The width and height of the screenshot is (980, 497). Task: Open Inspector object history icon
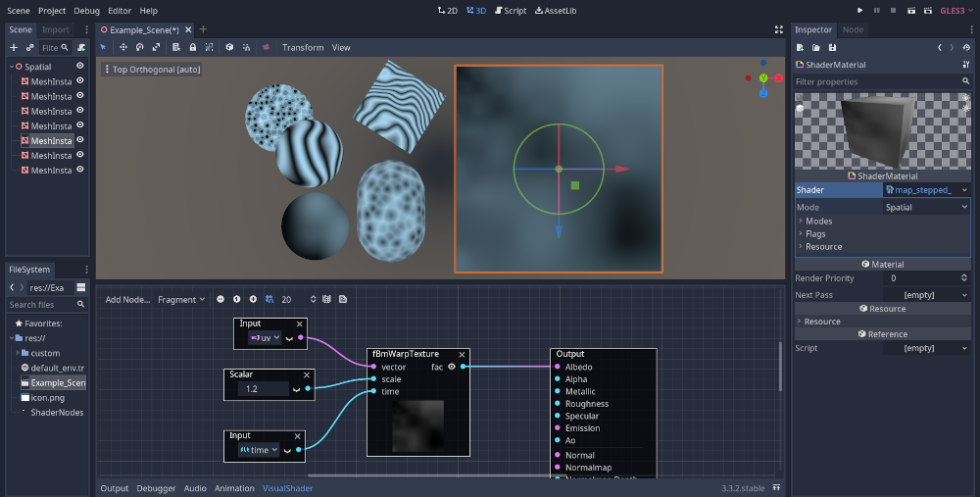[967, 47]
